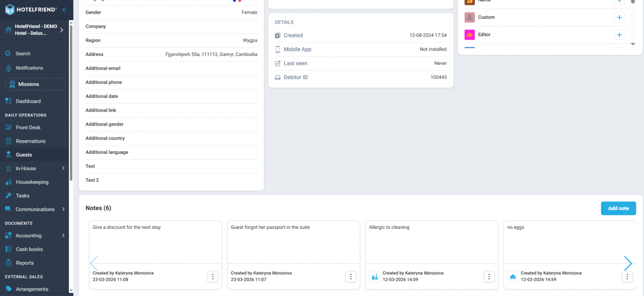Click the Notifications bell icon
644x296 pixels.
point(8,68)
